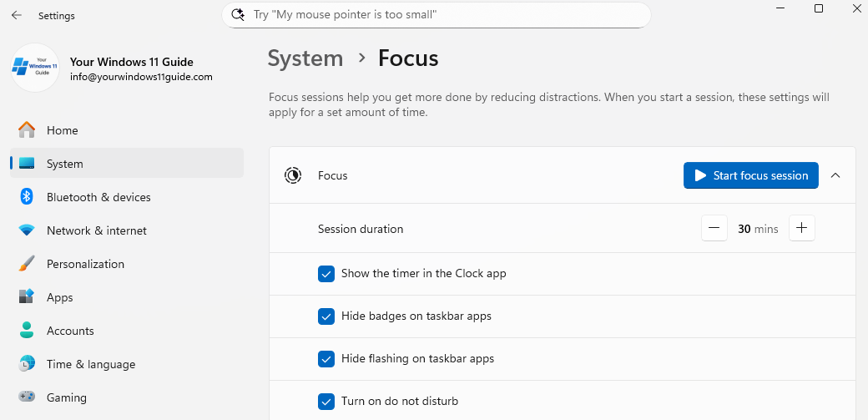Click System in the breadcrumb
Viewport: 868px width, 420px height.
click(305, 58)
